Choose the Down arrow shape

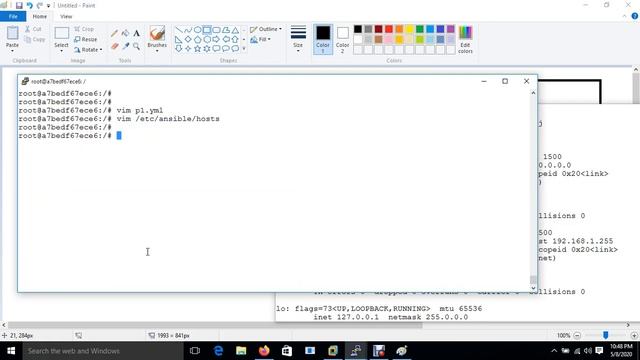[x=179, y=49]
